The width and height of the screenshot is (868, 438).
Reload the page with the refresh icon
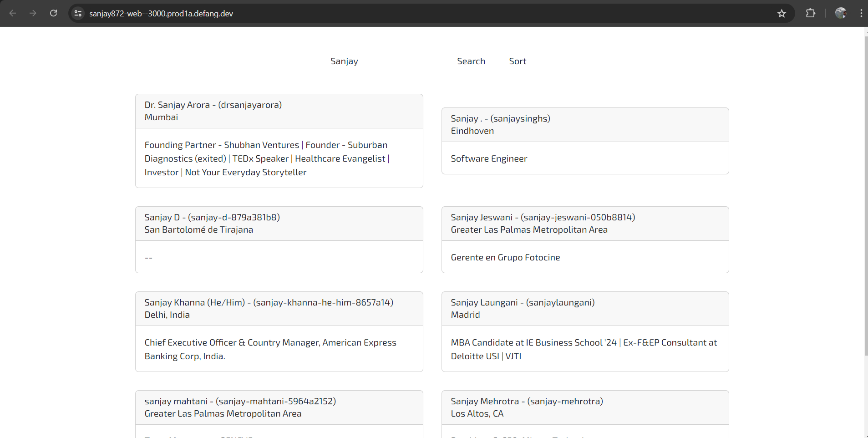tap(53, 13)
